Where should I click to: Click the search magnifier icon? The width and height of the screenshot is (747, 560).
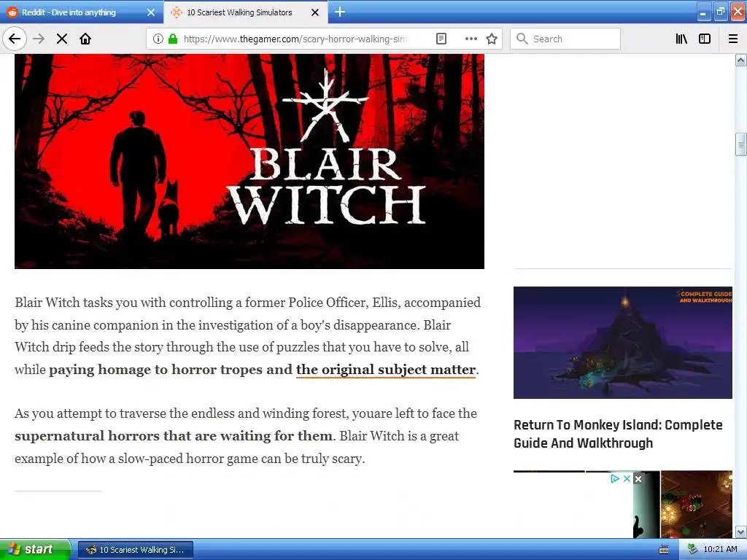[x=522, y=39]
